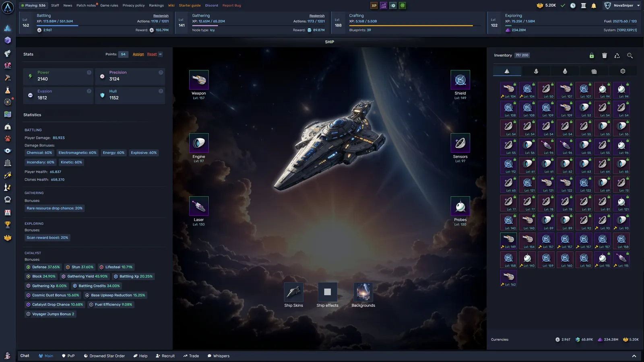Click the XP boost icon
The image size is (644, 362).
[374, 6]
